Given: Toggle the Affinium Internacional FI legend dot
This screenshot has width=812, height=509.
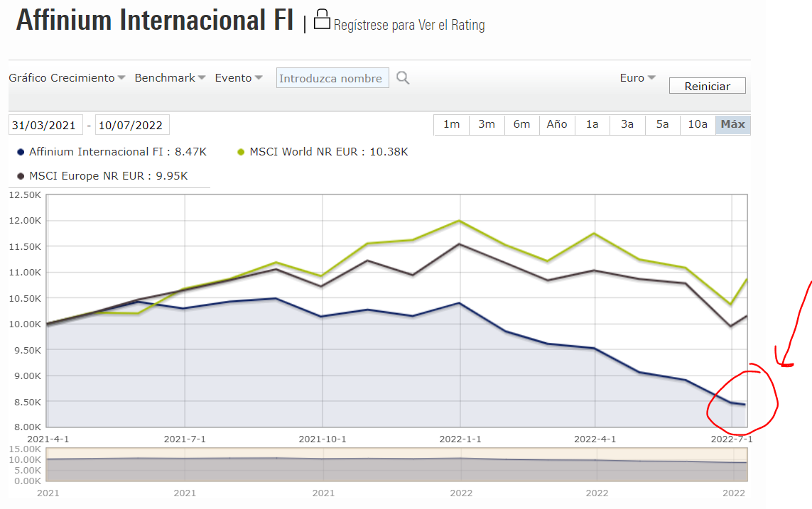Looking at the screenshot, I should click(x=21, y=152).
